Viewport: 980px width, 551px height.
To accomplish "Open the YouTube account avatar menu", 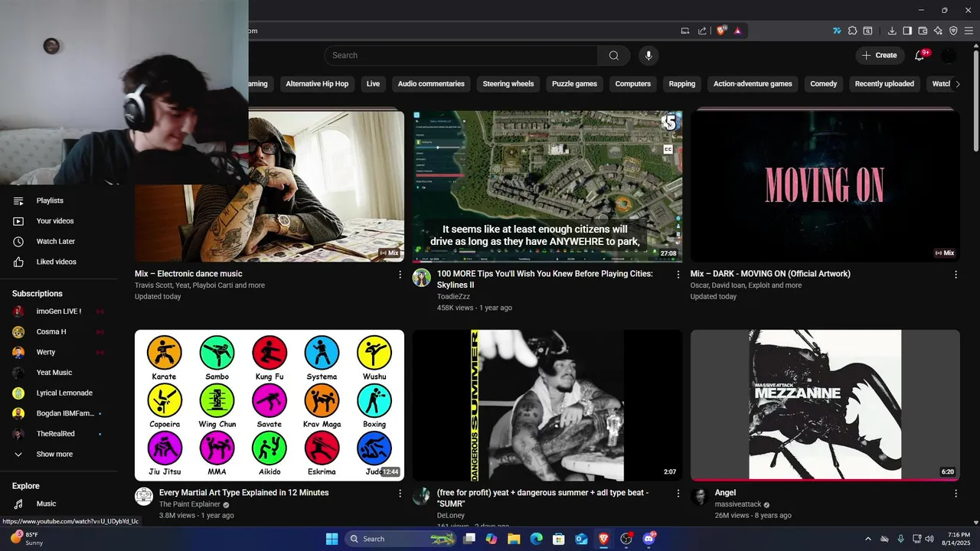I will pos(949,55).
